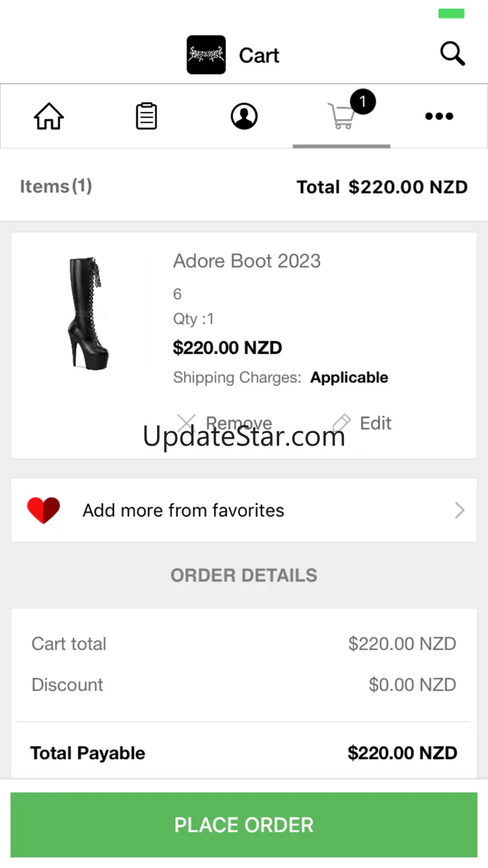
Task: Select the shopping cart tab icon
Action: coord(341,117)
